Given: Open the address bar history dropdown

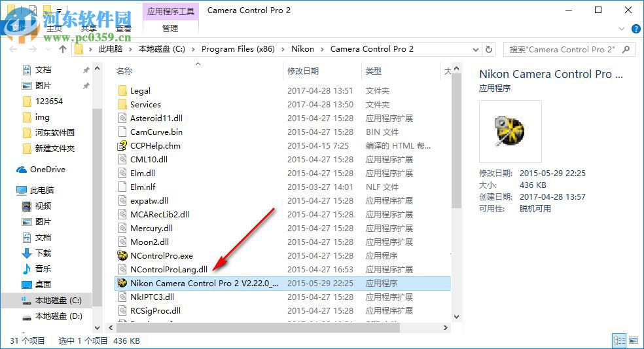Looking at the screenshot, I should [x=476, y=49].
